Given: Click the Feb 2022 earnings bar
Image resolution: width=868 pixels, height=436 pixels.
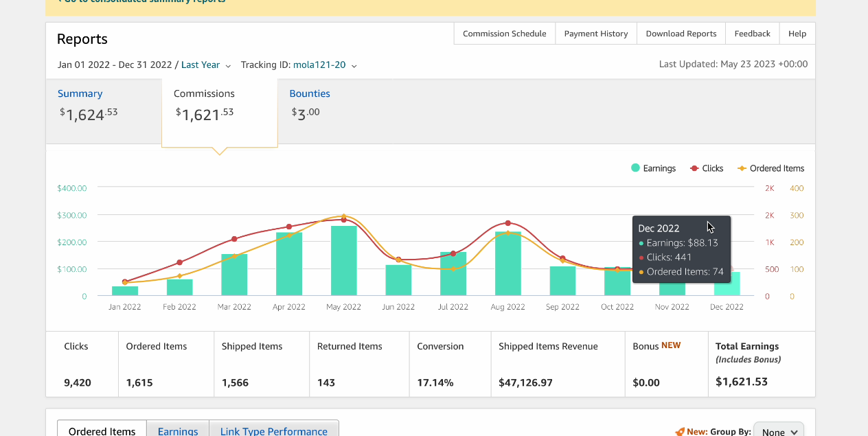Looking at the screenshot, I should [x=180, y=288].
